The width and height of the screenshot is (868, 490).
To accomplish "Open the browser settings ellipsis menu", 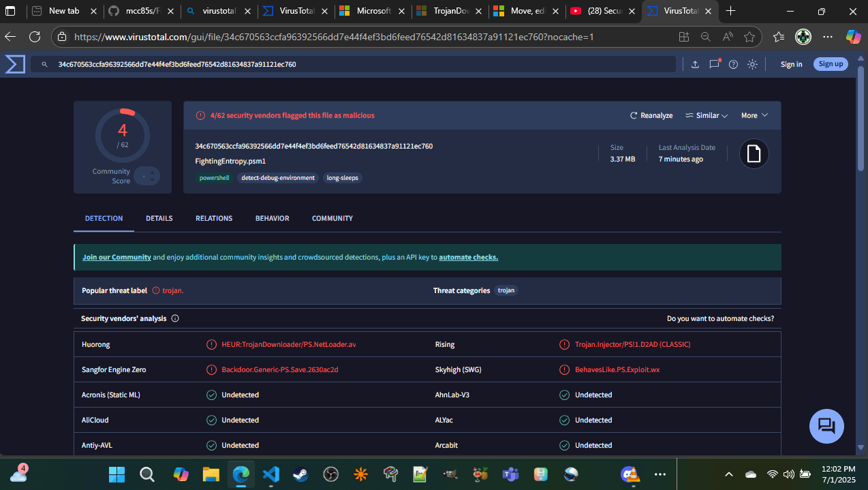I will [x=827, y=37].
